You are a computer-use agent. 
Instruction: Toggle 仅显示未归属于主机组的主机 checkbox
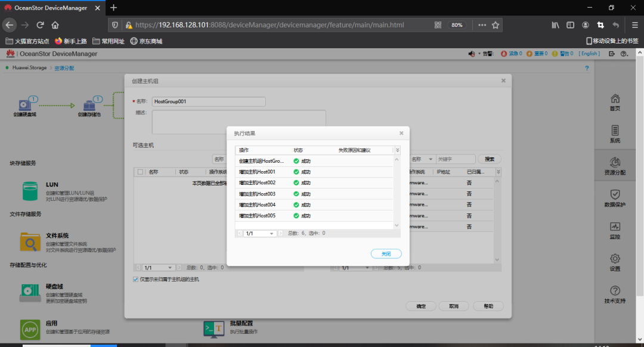pos(135,279)
